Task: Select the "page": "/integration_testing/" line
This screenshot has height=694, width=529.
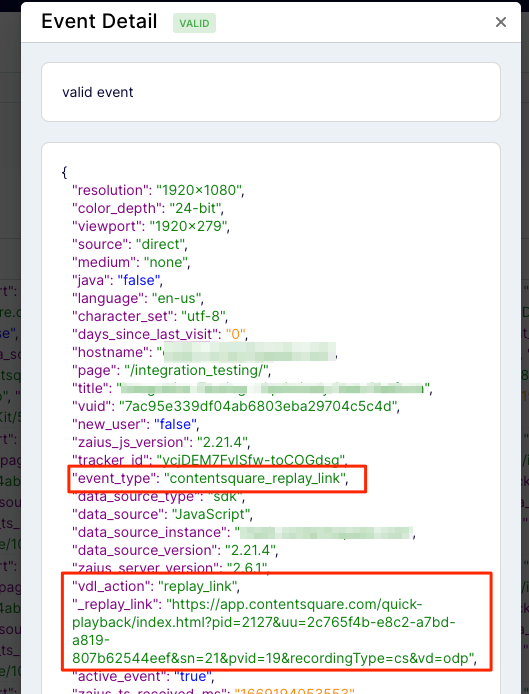Action: click(x=171, y=370)
